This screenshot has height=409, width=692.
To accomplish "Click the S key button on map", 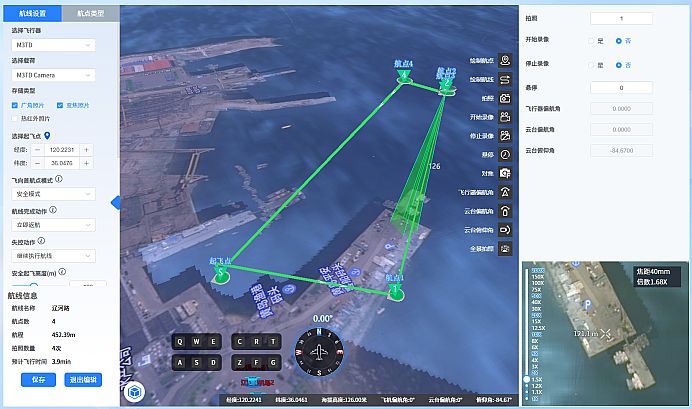I will click(x=196, y=363).
